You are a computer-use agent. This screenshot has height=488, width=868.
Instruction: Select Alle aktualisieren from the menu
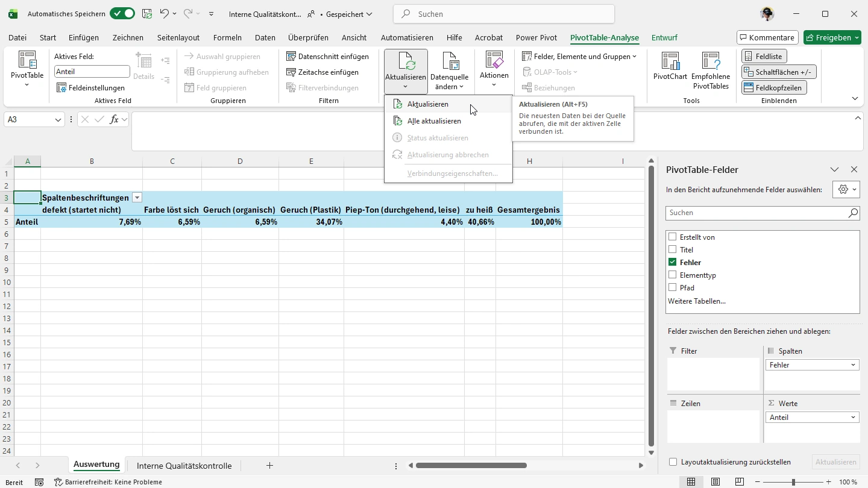point(434,121)
